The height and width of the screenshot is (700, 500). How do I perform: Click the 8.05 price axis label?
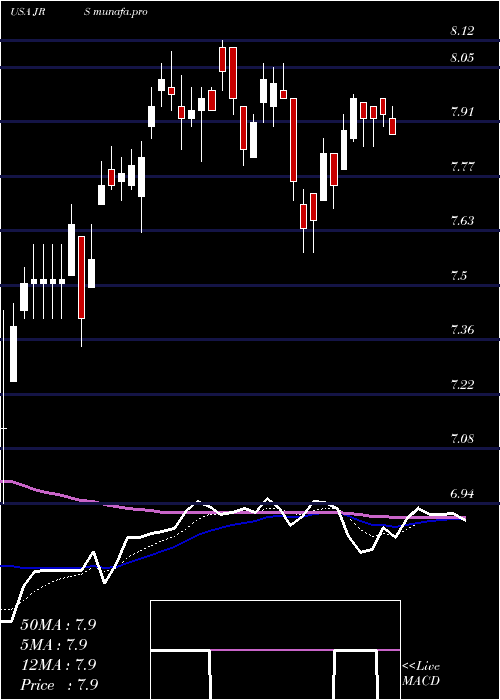tap(462, 58)
